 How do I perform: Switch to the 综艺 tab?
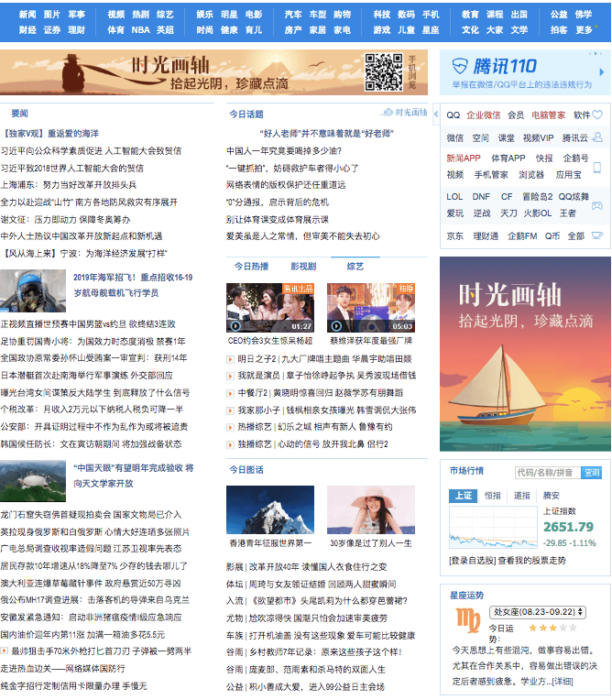(x=355, y=267)
